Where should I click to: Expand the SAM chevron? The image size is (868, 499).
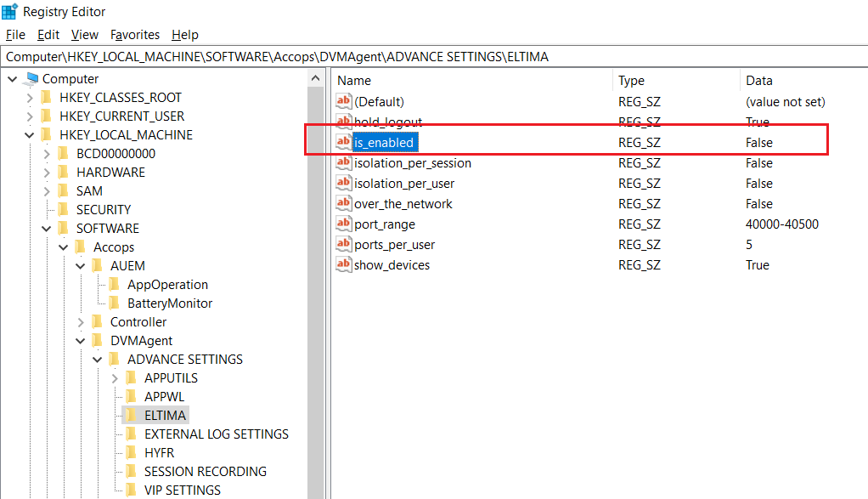[x=47, y=191]
